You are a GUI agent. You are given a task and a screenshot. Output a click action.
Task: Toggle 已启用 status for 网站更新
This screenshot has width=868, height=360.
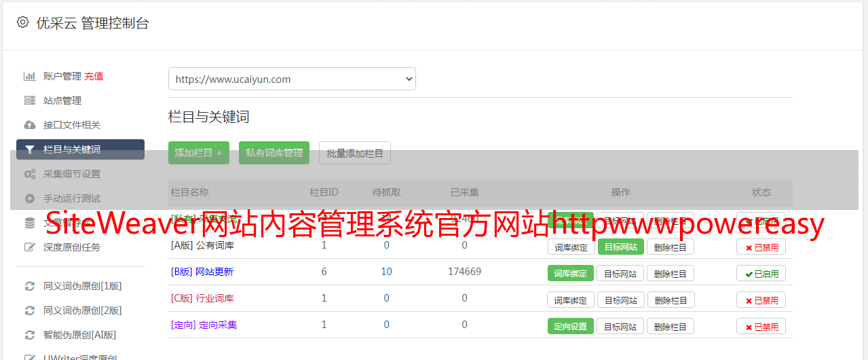(761, 273)
